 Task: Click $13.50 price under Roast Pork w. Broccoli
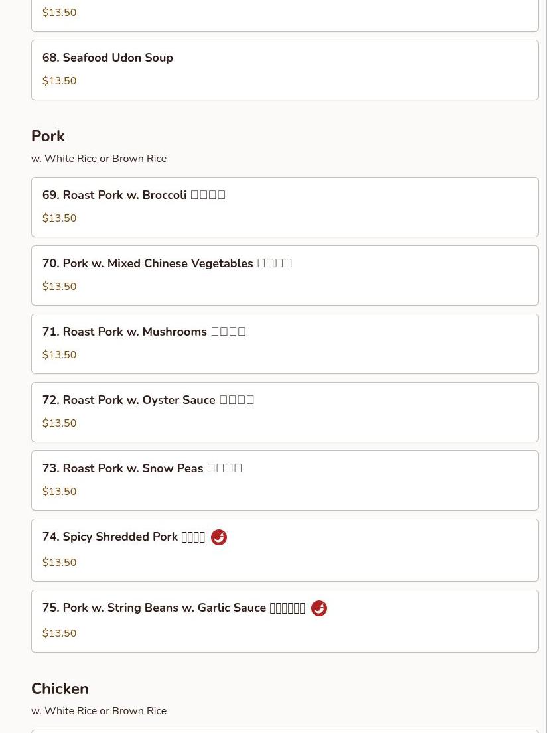point(59,218)
